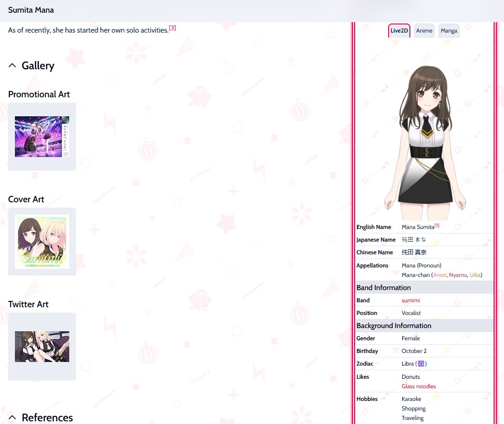
Task: Switch to the Manga tab
Action: pos(449,30)
